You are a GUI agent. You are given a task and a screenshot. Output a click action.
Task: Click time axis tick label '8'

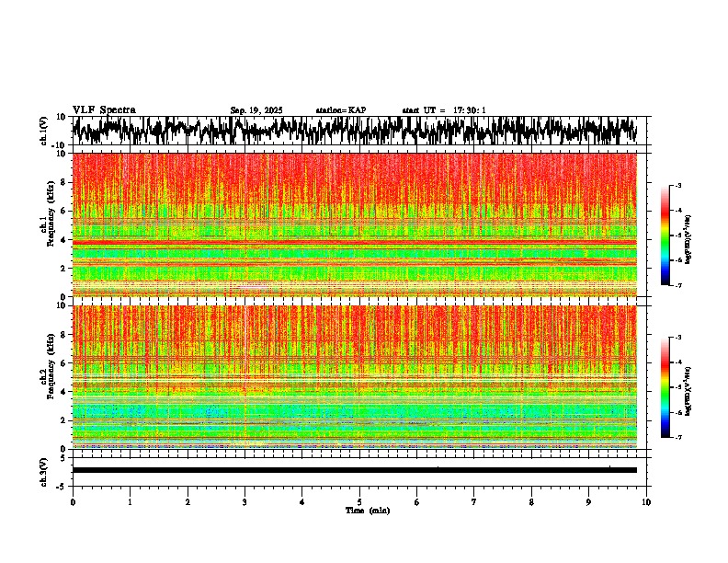point(531,502)
